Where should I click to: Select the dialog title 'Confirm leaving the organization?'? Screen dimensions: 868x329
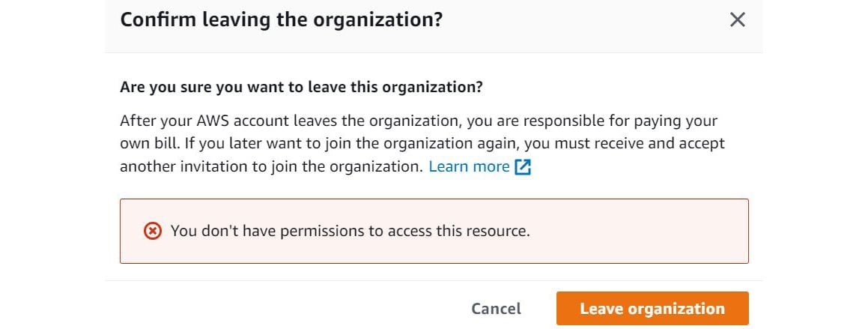click(x=281, y=20)
